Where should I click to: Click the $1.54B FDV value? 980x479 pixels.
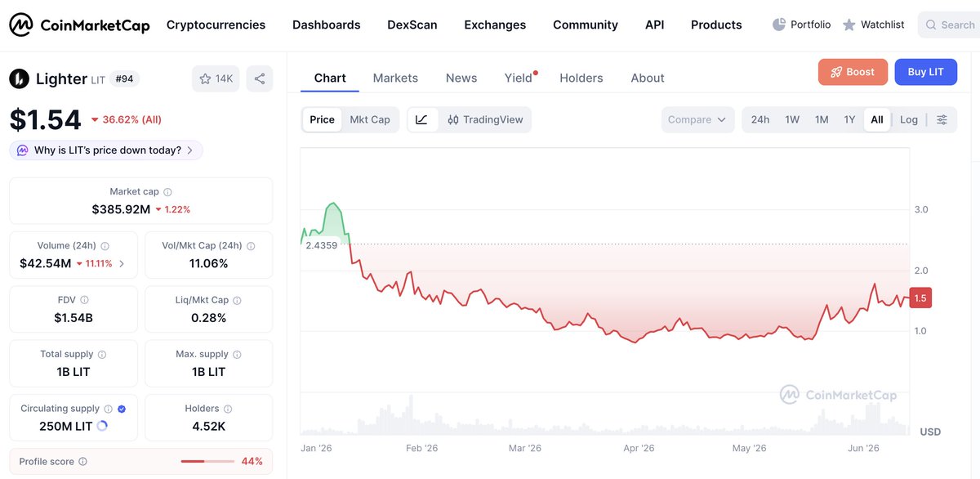tap(73, 317)
